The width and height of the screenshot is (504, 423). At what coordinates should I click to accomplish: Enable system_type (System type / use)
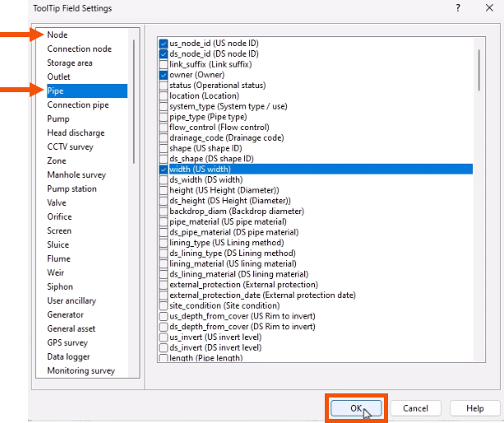[x=164, y=106]
